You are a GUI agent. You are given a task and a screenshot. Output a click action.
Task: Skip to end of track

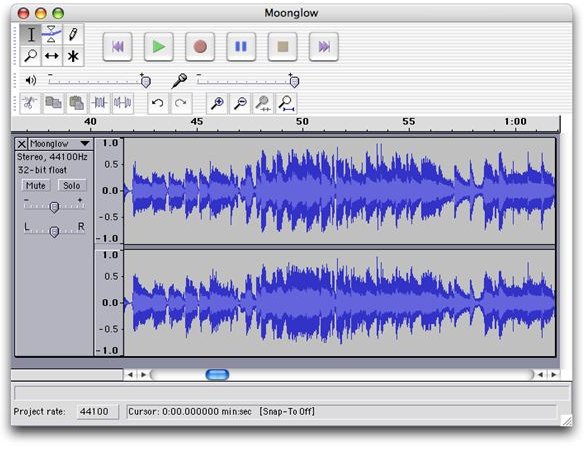[324, 47]
